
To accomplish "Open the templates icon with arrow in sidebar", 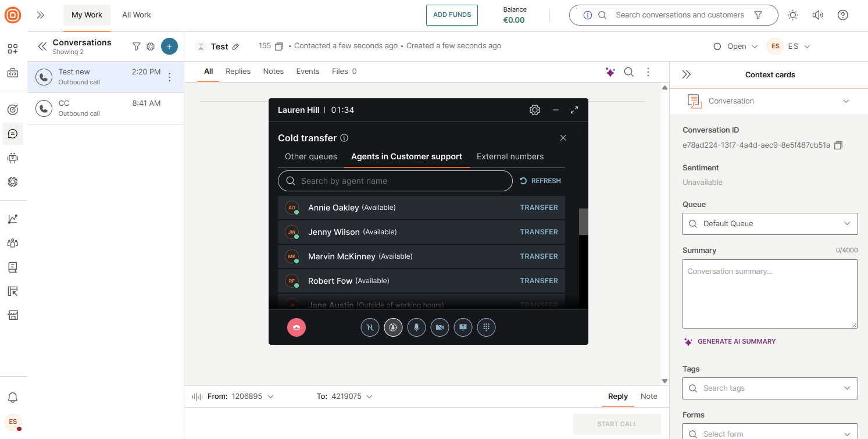I will [x=13, y=291].
